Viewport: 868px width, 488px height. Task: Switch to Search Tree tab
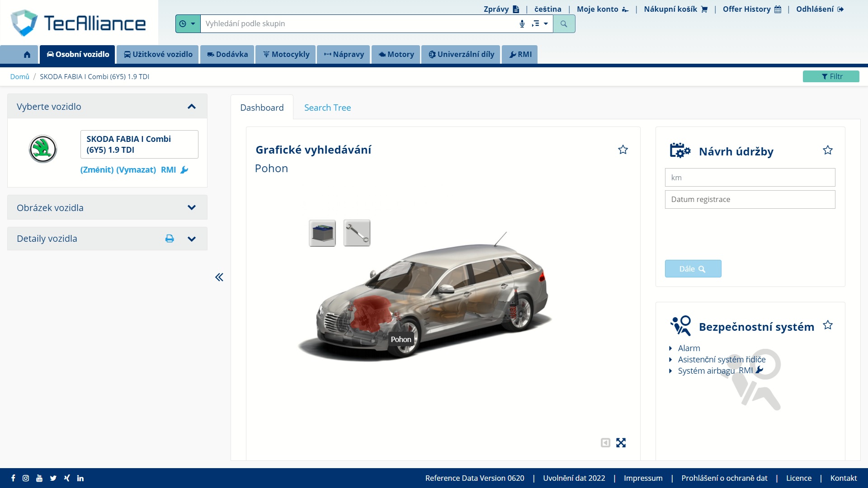point(327,108)
